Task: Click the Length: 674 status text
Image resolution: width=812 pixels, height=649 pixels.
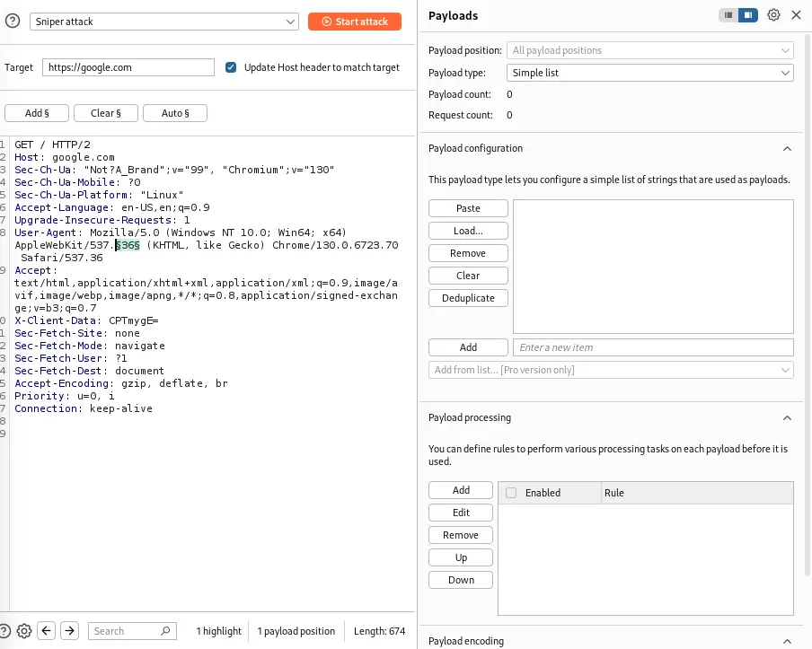Action: click(x=380, y=631)
